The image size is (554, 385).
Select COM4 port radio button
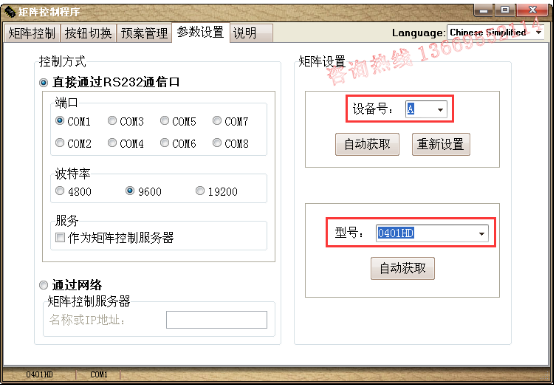[x=112, y=143]
